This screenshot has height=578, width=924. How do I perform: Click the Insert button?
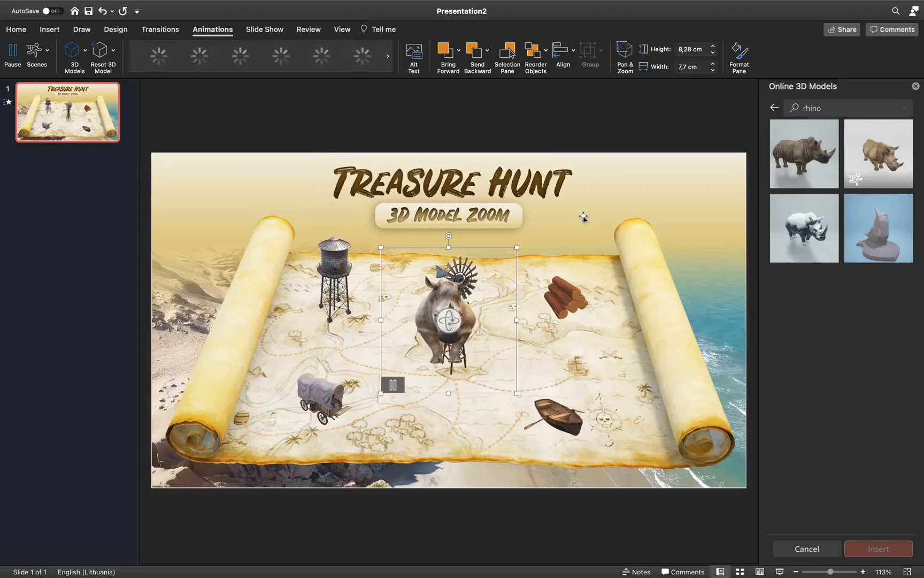click(879, 549)
